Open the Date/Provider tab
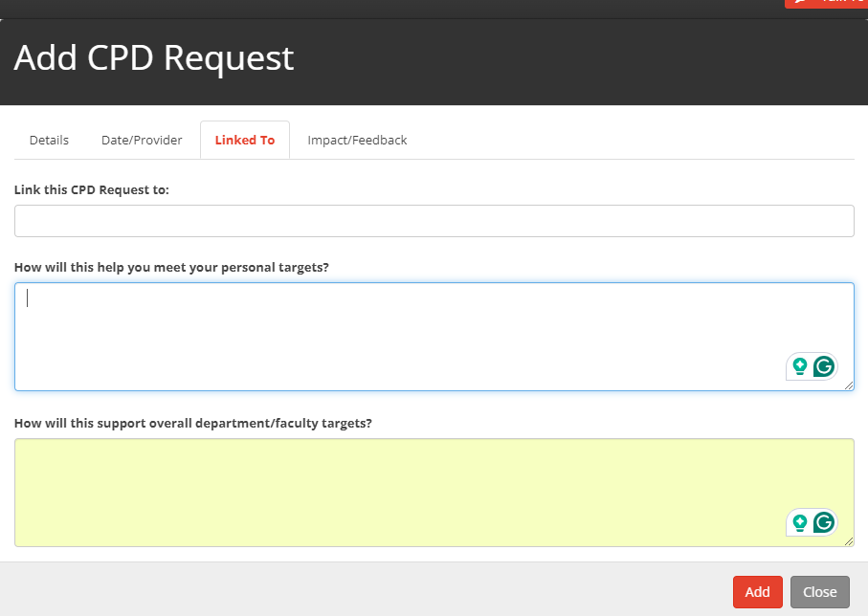Viewport: 868px width, 616px height. (142, 140)
